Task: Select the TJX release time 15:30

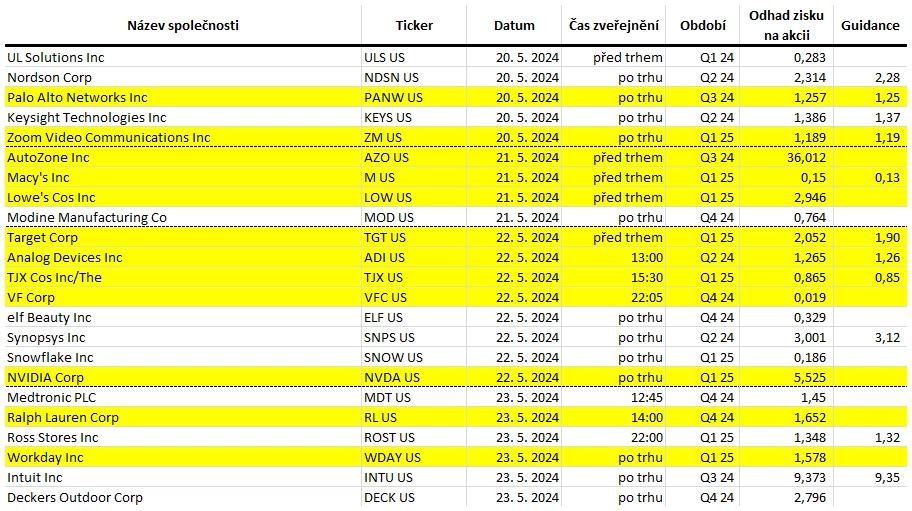Action: tap(647, 278)
